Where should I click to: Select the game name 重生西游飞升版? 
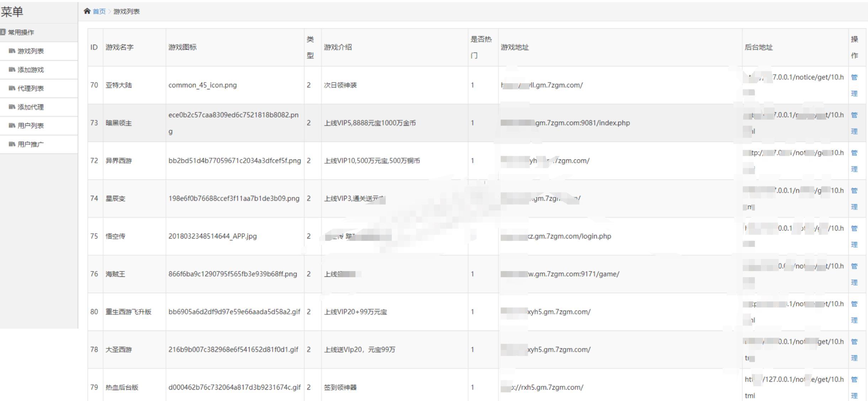coord(128,312)
